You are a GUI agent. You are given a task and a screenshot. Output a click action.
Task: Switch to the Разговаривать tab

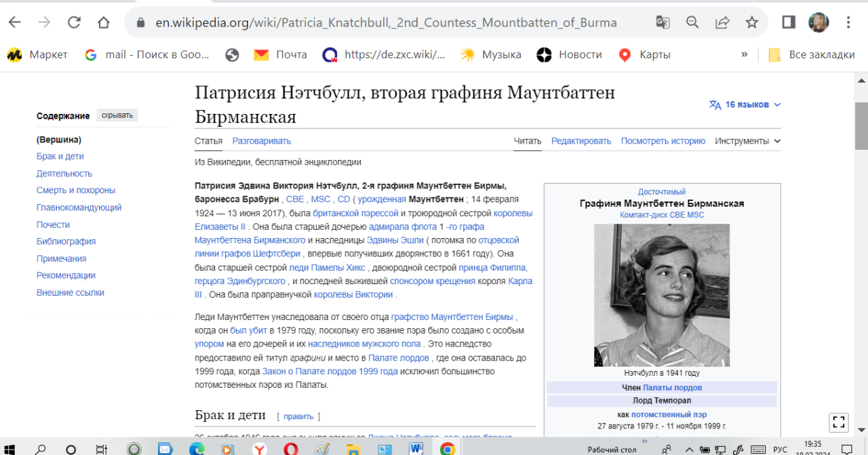point(261,141)
